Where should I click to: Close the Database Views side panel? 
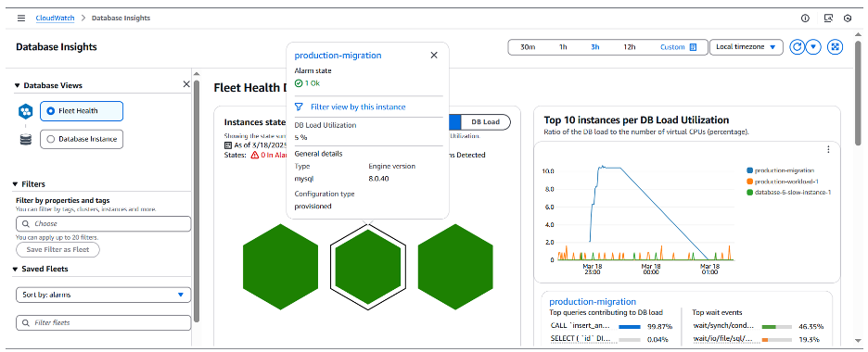186,84
